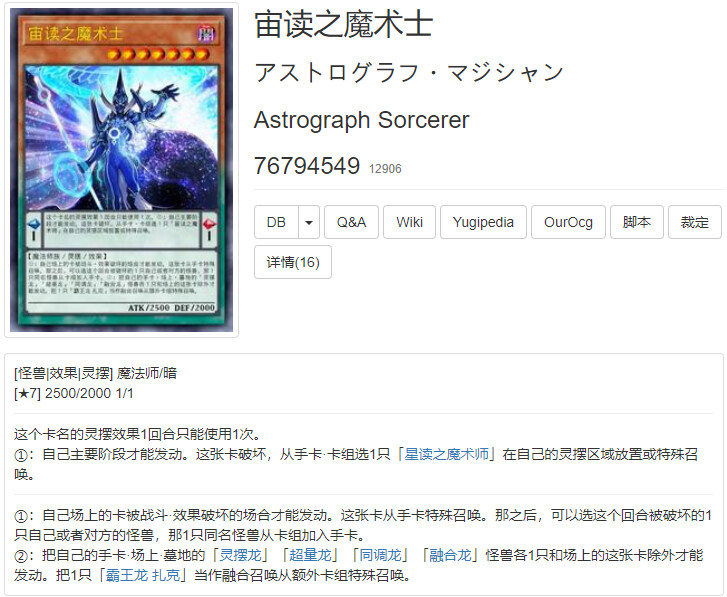Expand the 详情(16) details button
This screenshot has width=727, height=597.
[x=293, y=262]
